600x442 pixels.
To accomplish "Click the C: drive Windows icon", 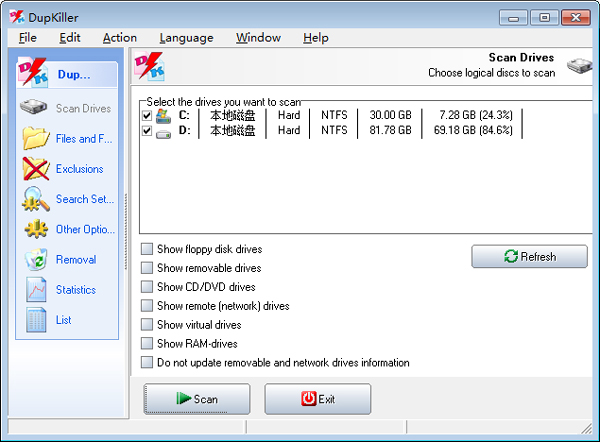I will tap(163, 116).
